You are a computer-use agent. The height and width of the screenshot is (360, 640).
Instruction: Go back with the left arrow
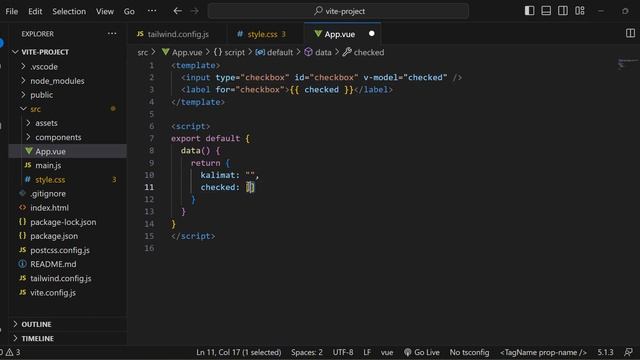coord(178,11)
